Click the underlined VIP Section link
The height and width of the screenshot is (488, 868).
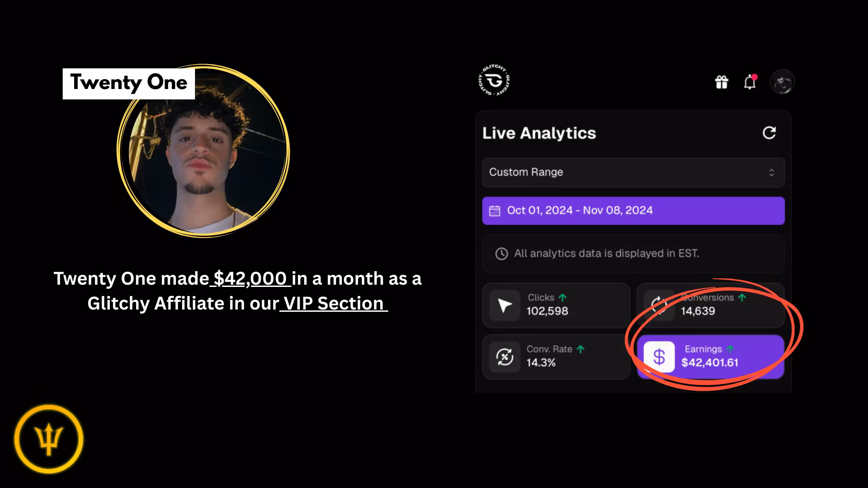tap(334, 303)
